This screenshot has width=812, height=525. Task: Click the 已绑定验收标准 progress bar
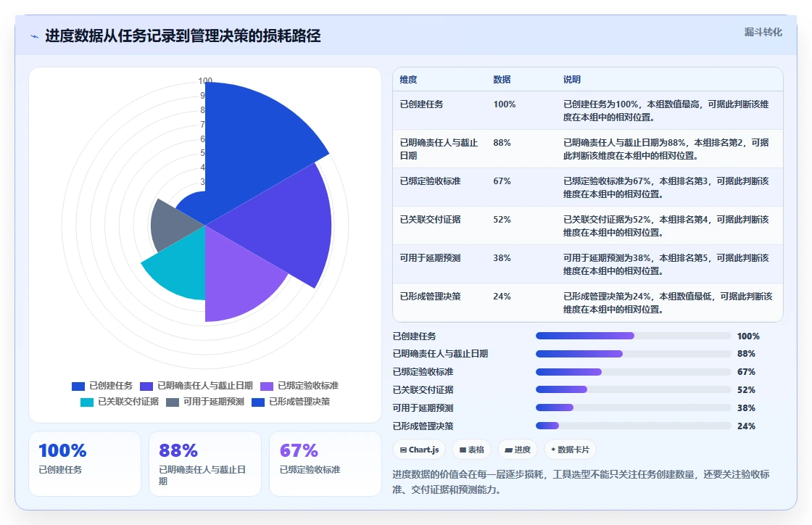[634, 372]
